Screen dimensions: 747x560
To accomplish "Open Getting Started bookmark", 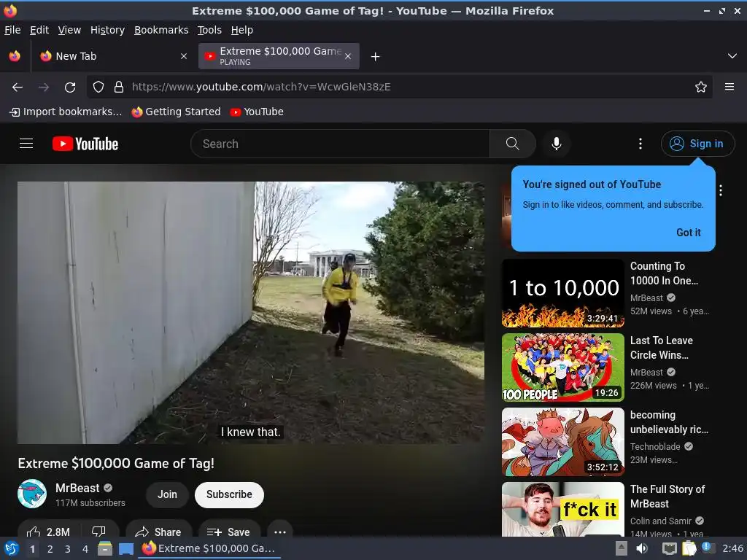I will coord(177,112).
